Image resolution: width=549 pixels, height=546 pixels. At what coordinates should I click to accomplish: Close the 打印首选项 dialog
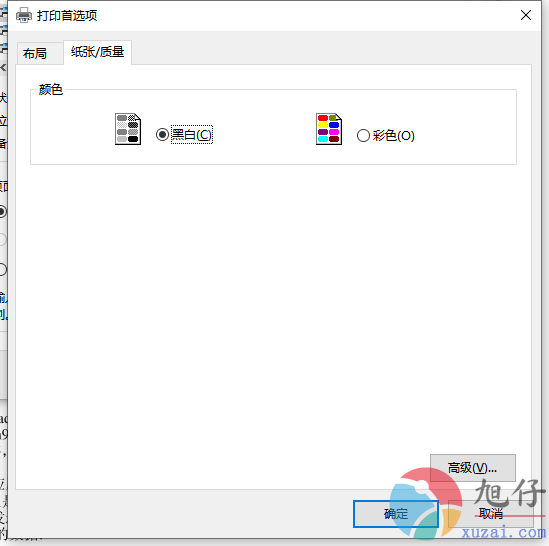(x=526, y=15)
